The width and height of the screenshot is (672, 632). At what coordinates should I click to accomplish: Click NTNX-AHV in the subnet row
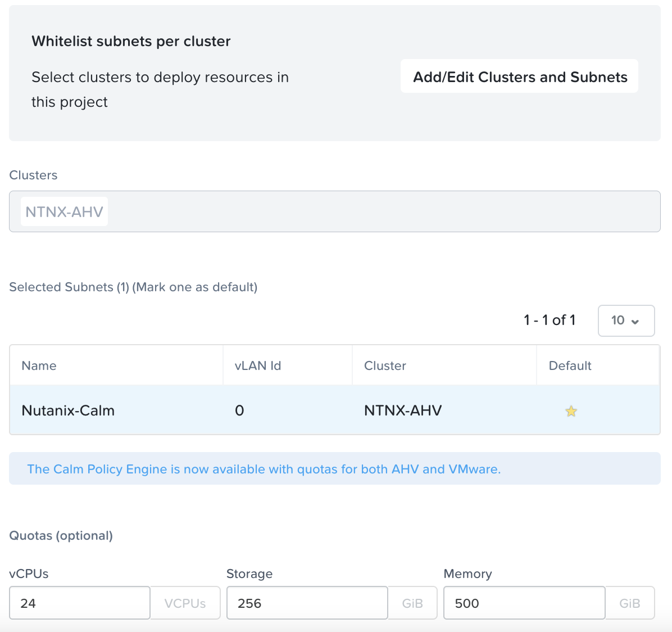click(x=403, y=410)
